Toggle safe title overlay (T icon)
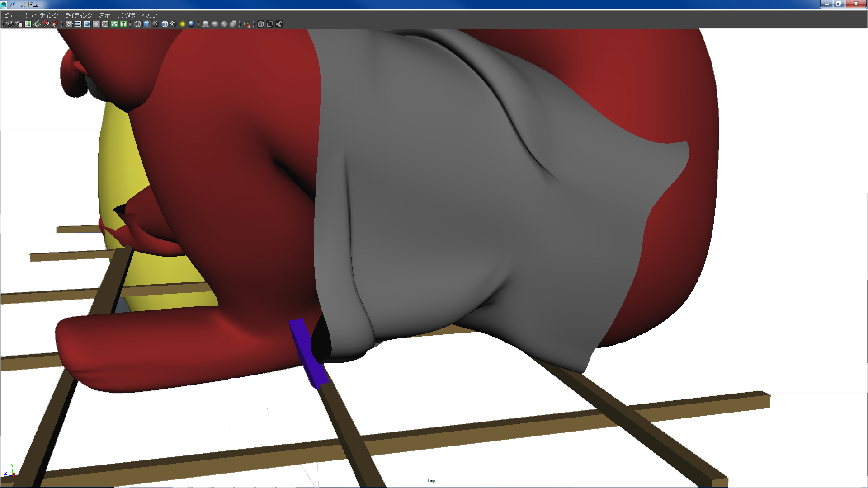Image resolution: width=868 pixels, height=488 pixels. 123,24
